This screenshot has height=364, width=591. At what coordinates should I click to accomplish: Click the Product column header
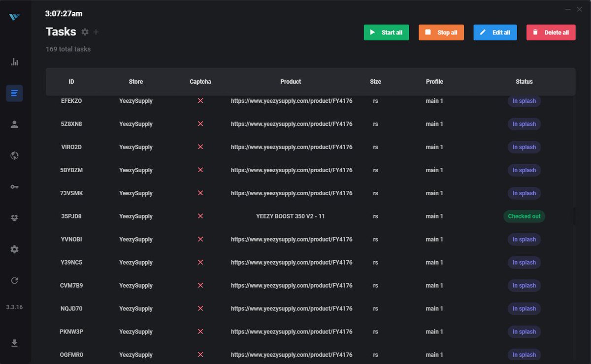click(x=291, y=82)
